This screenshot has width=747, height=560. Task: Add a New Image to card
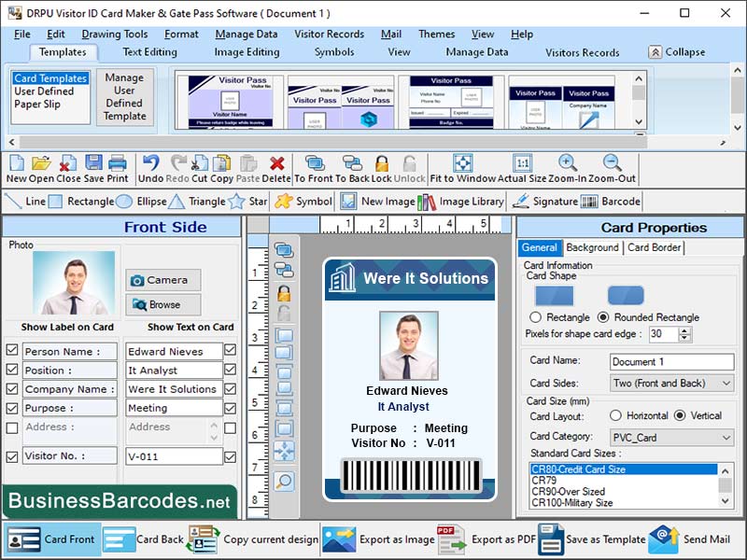pyautogui.click(x=377, y=202)
